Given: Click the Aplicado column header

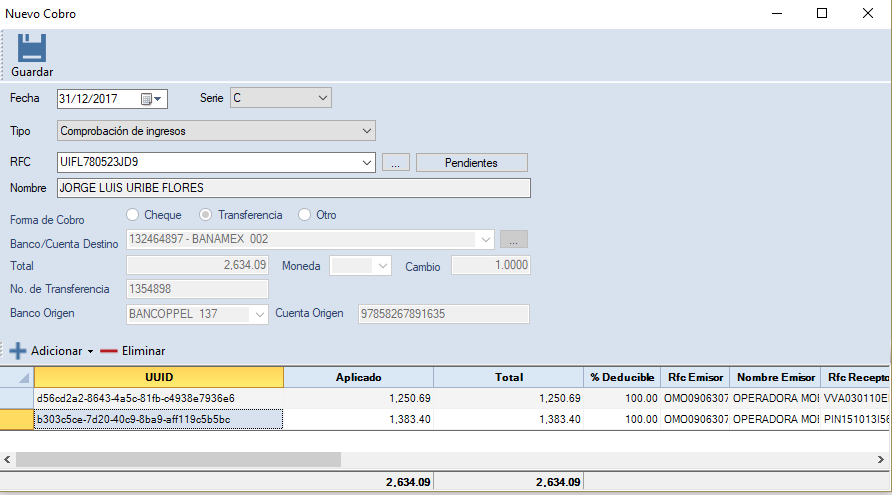Looking at the screenshot, I should (x=358, y=377).
